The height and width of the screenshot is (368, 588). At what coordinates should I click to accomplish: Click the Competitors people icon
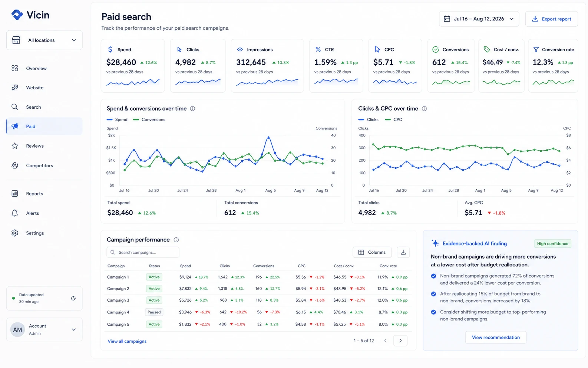pyautogui.click(x=15, y=165)
